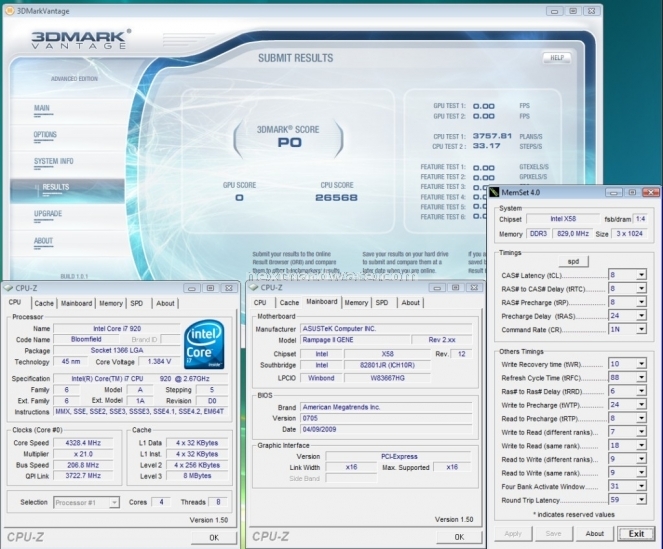Open Read to Write (different ranks) dropdown

pos(641,459)
